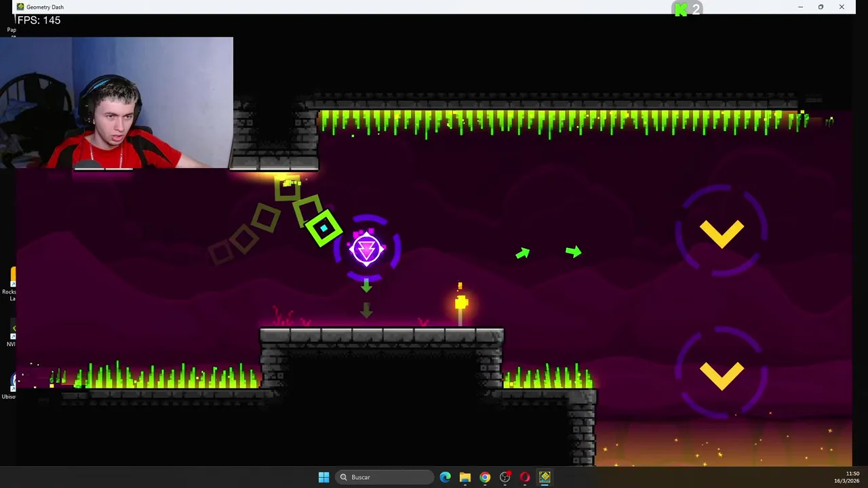Click the yellow torch on the platform
The width and height of the screenshot is (868, 488).
tap(460, 305)
